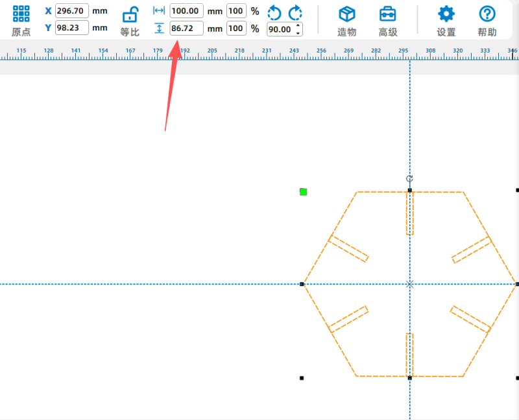Select the height field showing 86.72
519x420 pixels.
(x=186, y=29)
